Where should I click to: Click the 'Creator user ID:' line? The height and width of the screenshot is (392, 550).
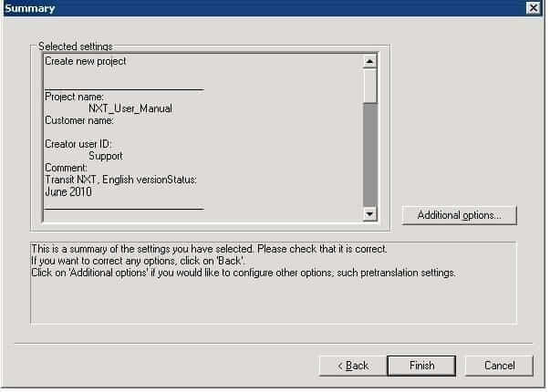pos(78,144)
